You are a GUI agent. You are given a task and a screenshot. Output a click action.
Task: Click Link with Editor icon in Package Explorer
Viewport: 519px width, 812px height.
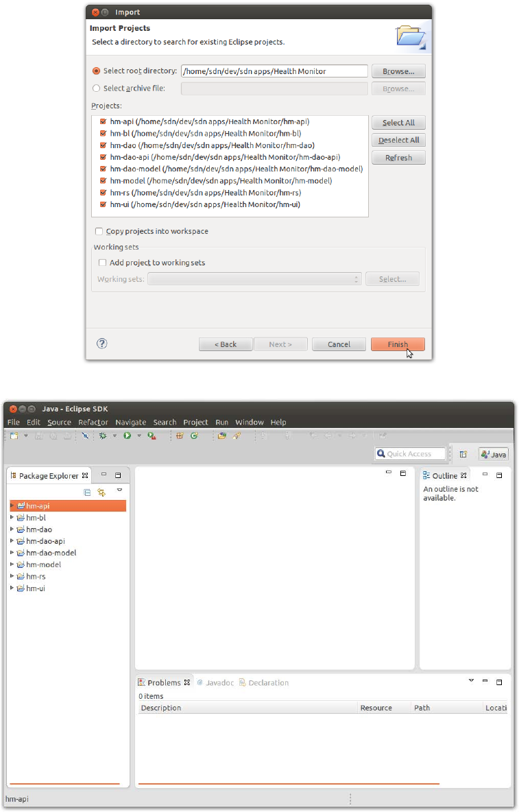101,492
